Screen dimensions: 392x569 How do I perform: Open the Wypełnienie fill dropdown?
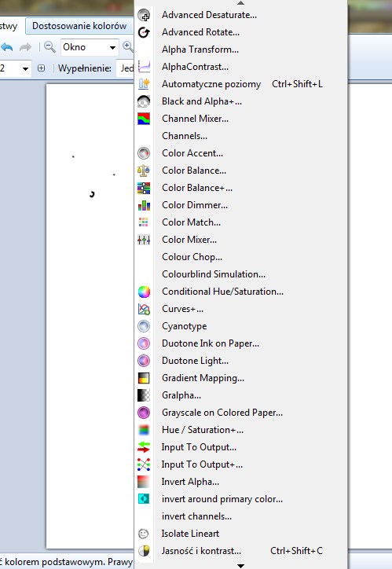tap(126, 68)
